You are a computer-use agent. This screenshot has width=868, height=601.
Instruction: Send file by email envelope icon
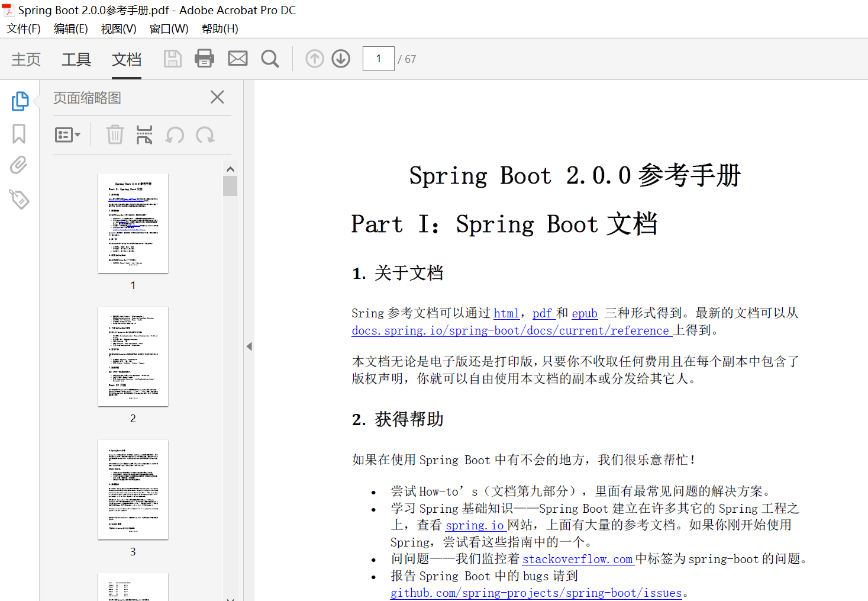[x=238, y=59]
